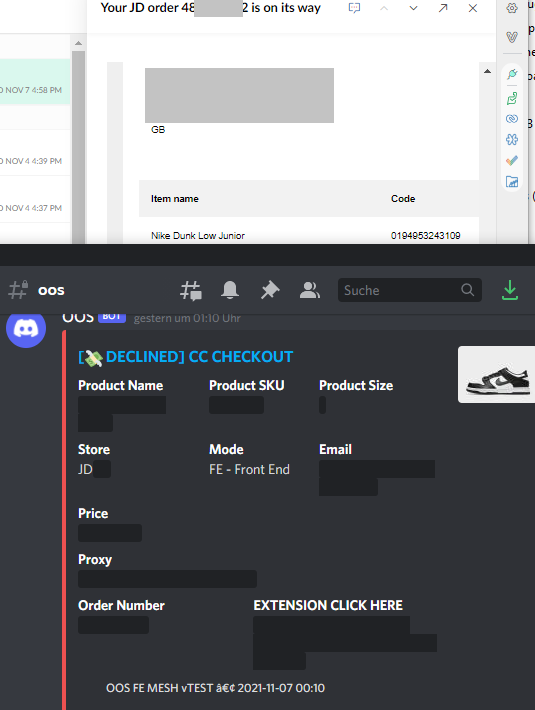This screenshot has width=535, height=710.
Task: Click the 'Suche' search field
Action: [x=410, y=290]
